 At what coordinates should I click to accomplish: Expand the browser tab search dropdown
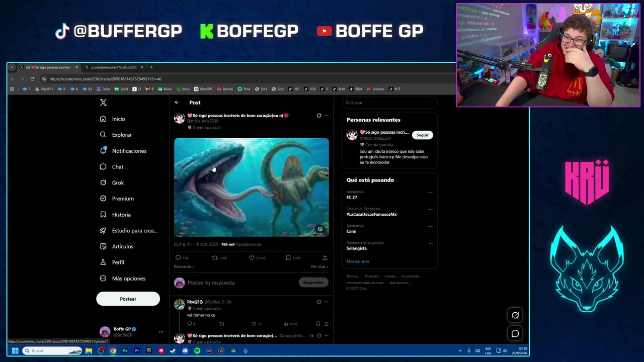click(x=12, y=67)
